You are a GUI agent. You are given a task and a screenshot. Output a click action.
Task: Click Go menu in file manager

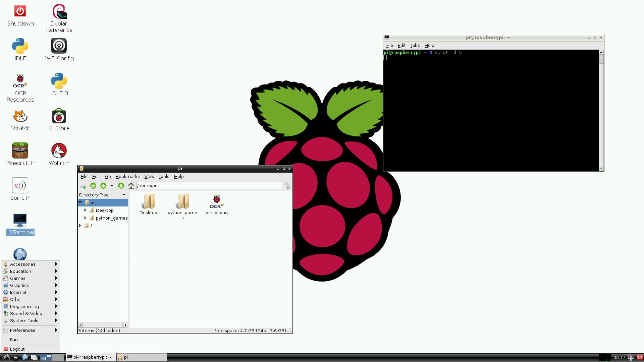107,176
